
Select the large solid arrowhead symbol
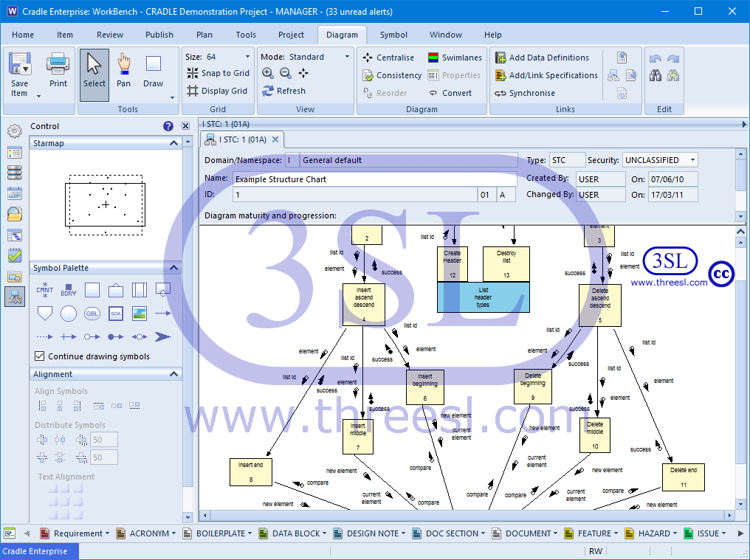point(162,336)
